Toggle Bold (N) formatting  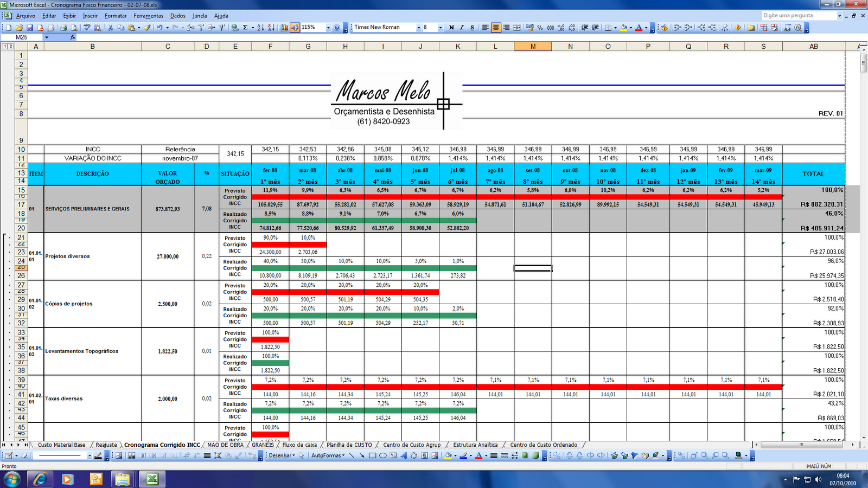(x=451, y=27)
